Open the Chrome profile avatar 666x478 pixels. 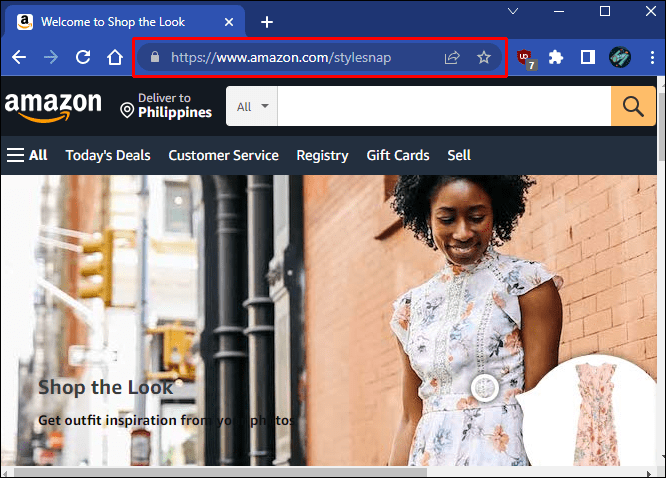[x=620, y=57]
